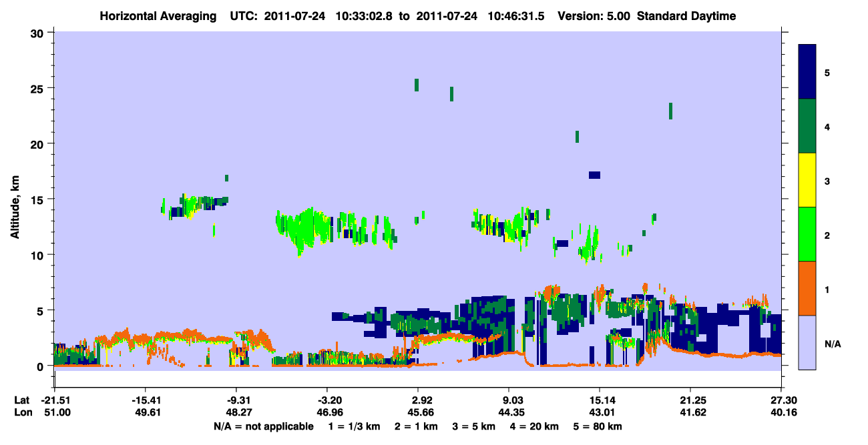The height and width of the screenshot is (445, 868).
Task: Click the dark blue colorbar segment 5
Action: point(807,72)
